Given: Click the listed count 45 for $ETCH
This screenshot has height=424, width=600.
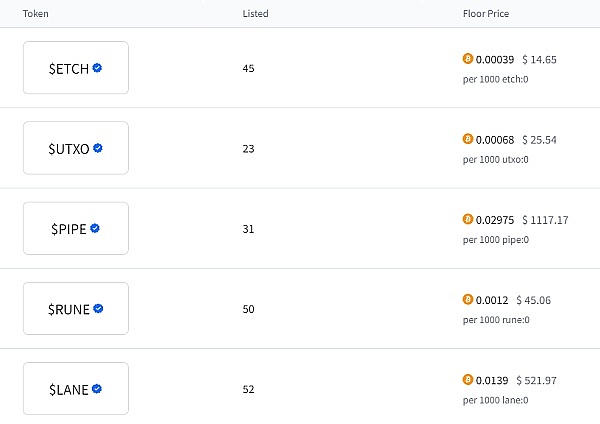Looking at the screenshot, I should [x=248, y=69].
